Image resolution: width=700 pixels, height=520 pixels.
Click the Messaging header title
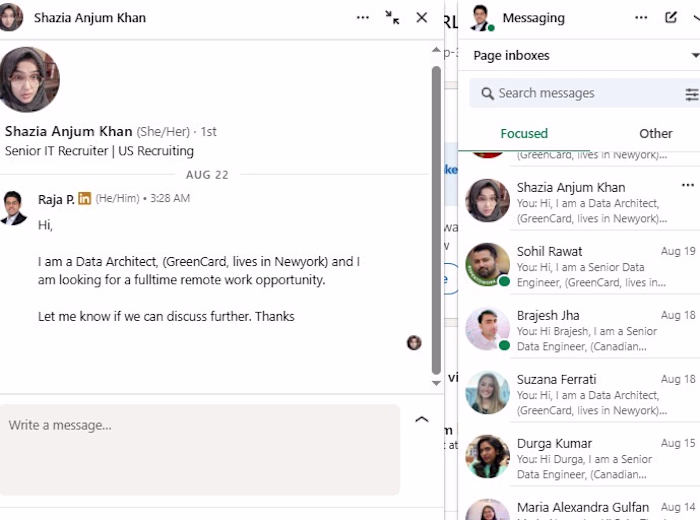(533, 18)
